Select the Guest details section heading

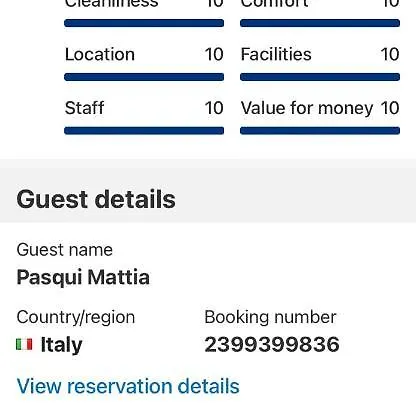(96, 199)
